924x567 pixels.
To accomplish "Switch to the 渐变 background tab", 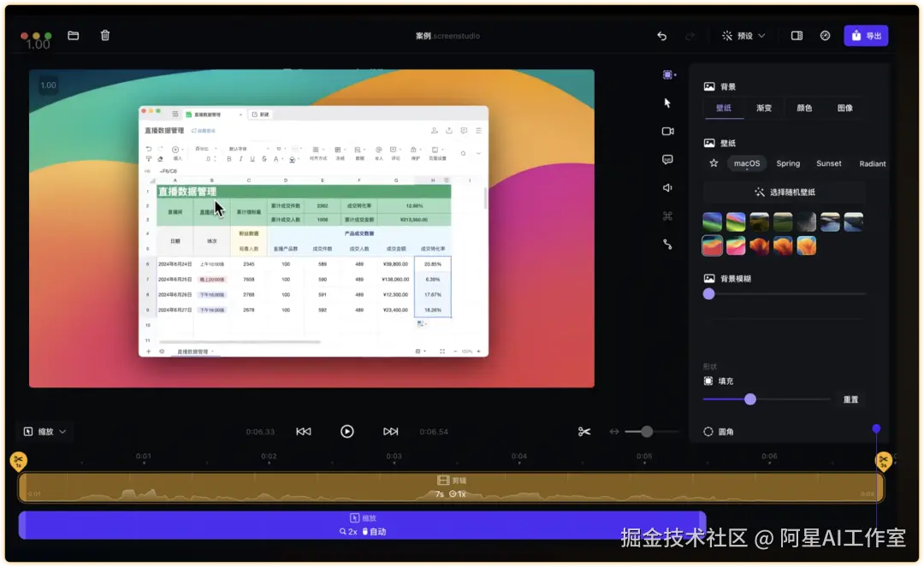I will point(764,108).
